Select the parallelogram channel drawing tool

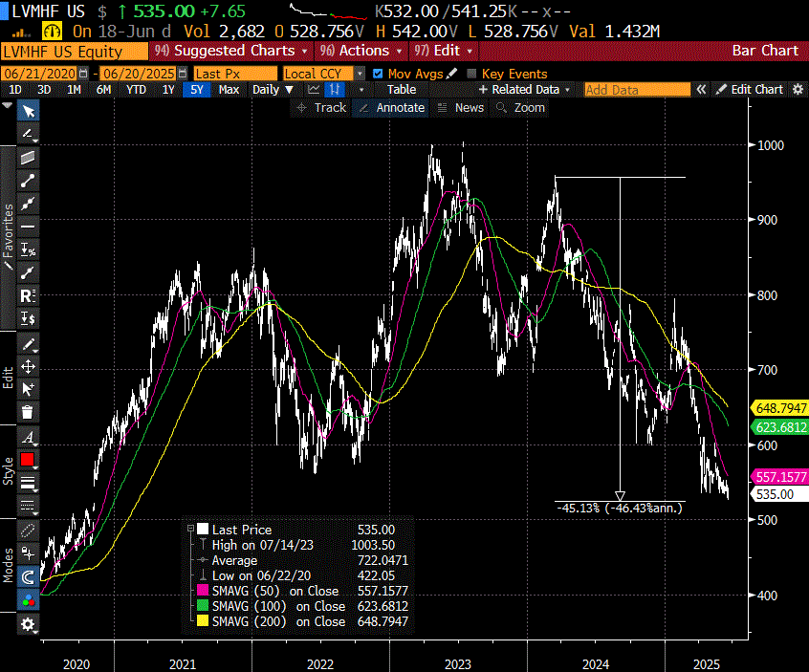pyautogui.click(x=28, y=158)
